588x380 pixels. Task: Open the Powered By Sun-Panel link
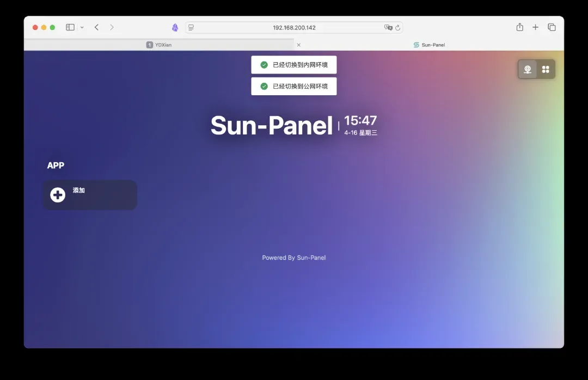(x=294, y=258)
